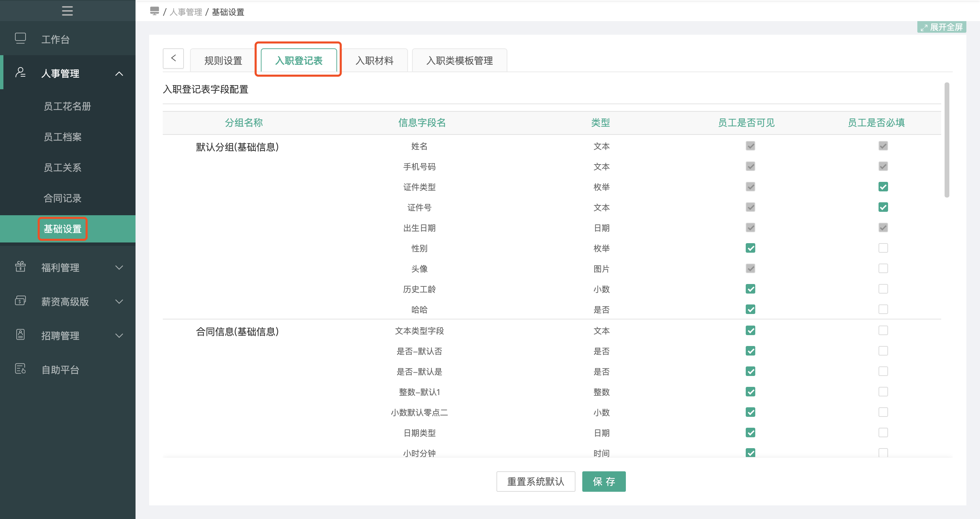Uncheck 整数-默认1 visible checkbox
This screenshot has height=519, width=980.
750,392
